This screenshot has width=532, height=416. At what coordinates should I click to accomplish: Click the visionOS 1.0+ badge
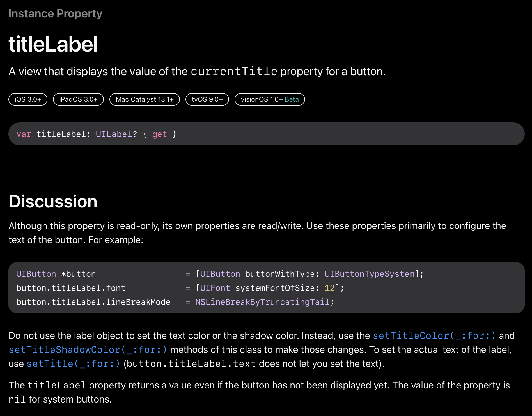tap(262, 99)
